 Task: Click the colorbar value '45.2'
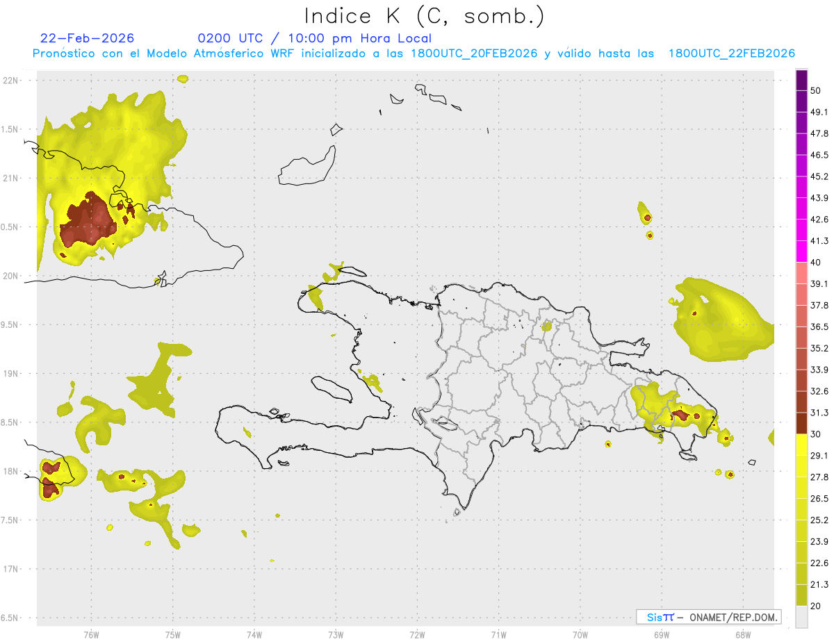[819, 176]
